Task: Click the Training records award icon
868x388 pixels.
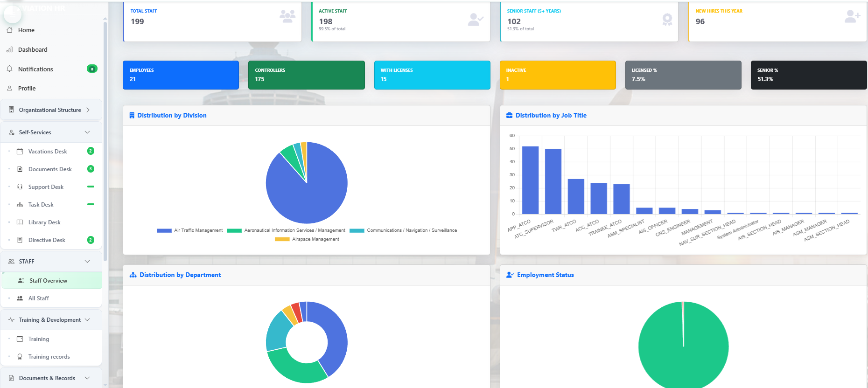Action: tap(20, 357)
